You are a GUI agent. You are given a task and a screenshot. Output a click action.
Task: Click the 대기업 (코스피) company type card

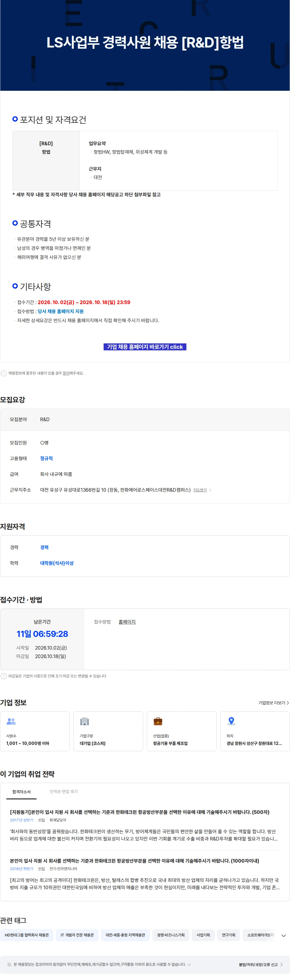click(108, 731)
